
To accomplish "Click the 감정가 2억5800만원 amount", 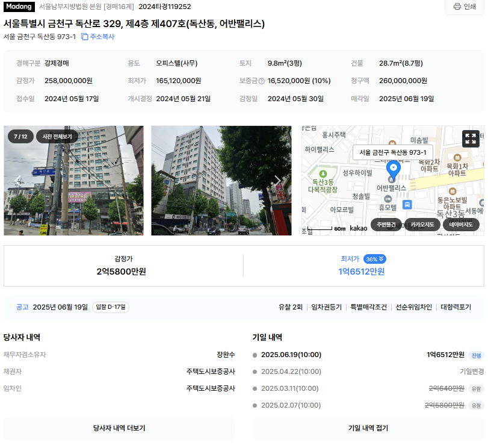I will pos(121,272).
